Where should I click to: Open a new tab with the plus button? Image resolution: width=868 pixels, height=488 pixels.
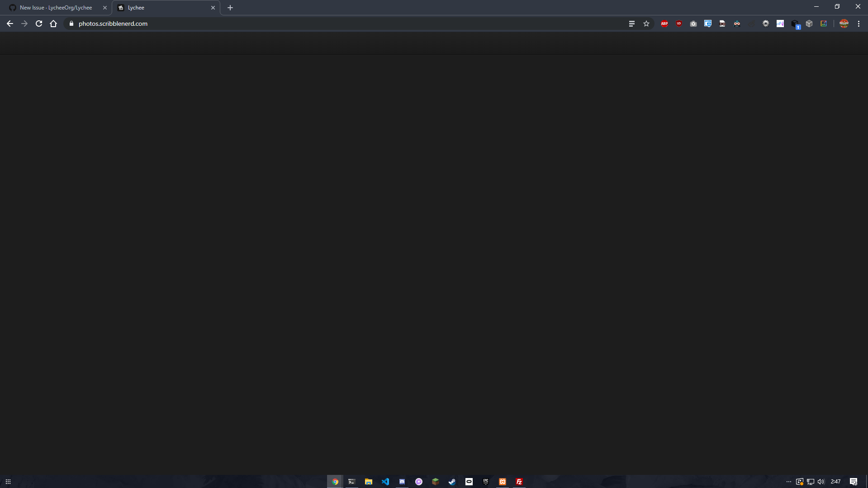coord(230,7)
